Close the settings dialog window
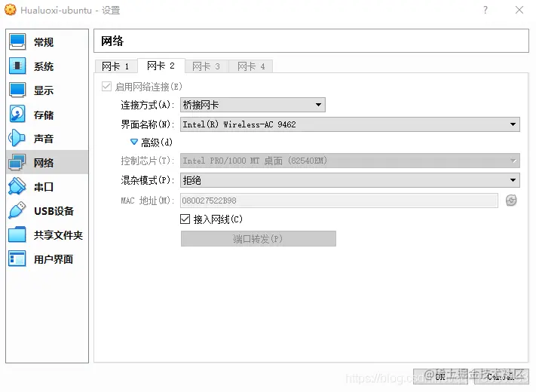The width and height of the screenshot is (536, 392). 519,10
